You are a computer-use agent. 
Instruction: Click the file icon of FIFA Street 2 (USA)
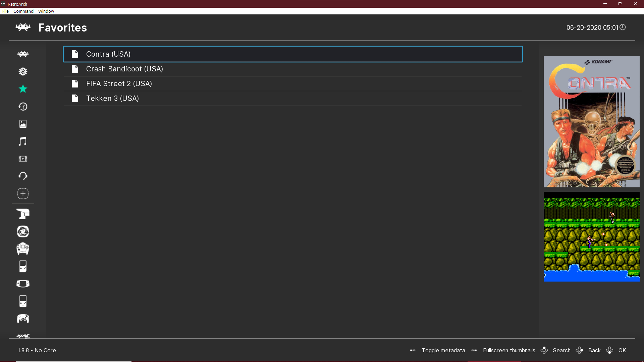coord(75,83)
